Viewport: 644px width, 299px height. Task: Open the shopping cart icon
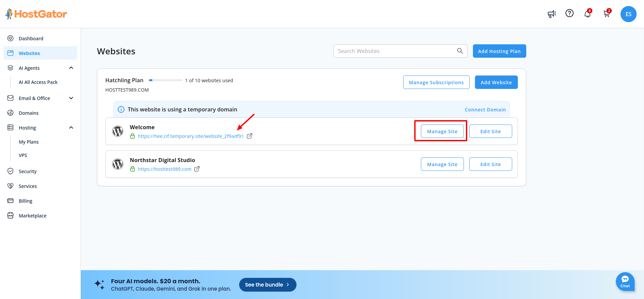point(607,14)
